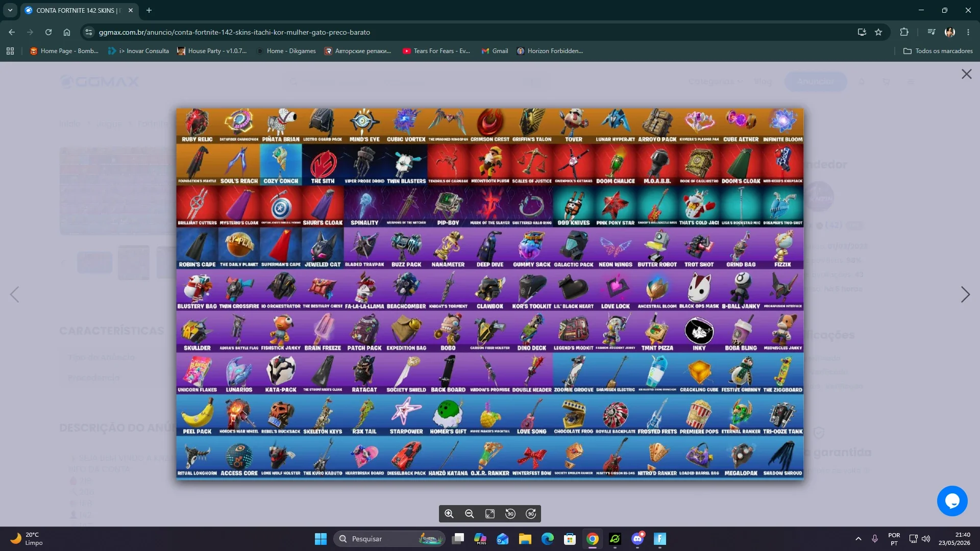Show hidden system tray icons
This screenshot has height=551, width=980.
coord(859,539)
